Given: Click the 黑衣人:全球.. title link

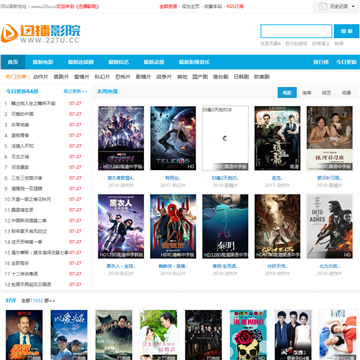Looking at the screenshot, I should (121, 266).
